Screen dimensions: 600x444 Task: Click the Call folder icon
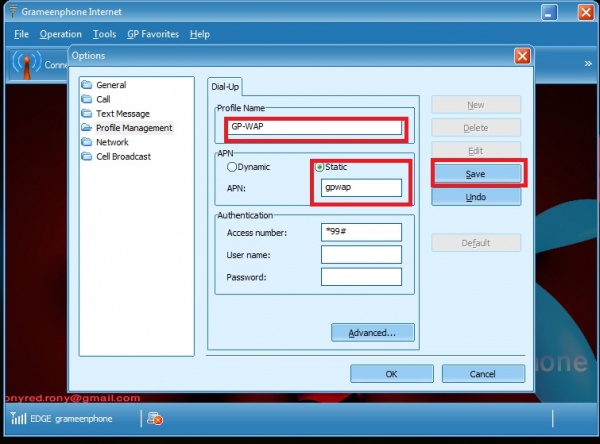click(87, 99)
